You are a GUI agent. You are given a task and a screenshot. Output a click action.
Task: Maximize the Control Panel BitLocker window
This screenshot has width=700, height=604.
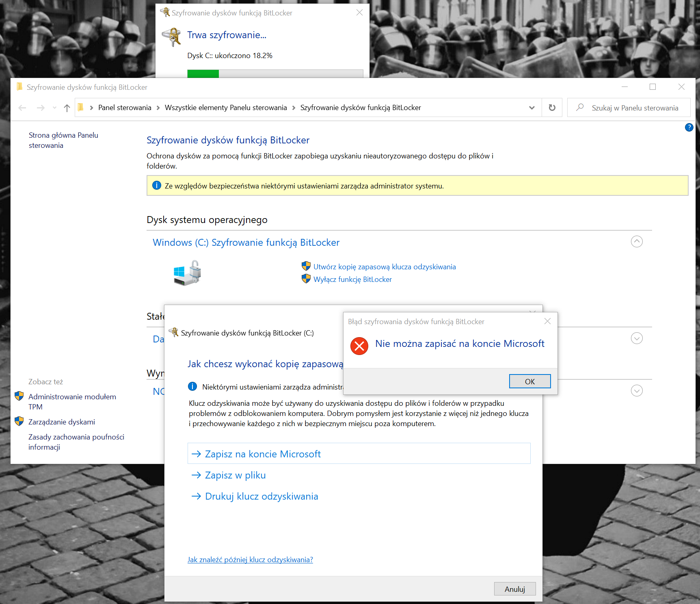653,87
